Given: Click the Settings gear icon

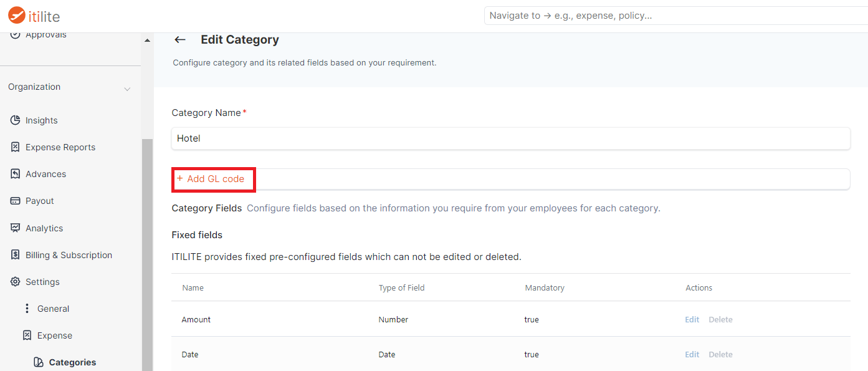Looking at the screenshot, I should tap(16, 282).
